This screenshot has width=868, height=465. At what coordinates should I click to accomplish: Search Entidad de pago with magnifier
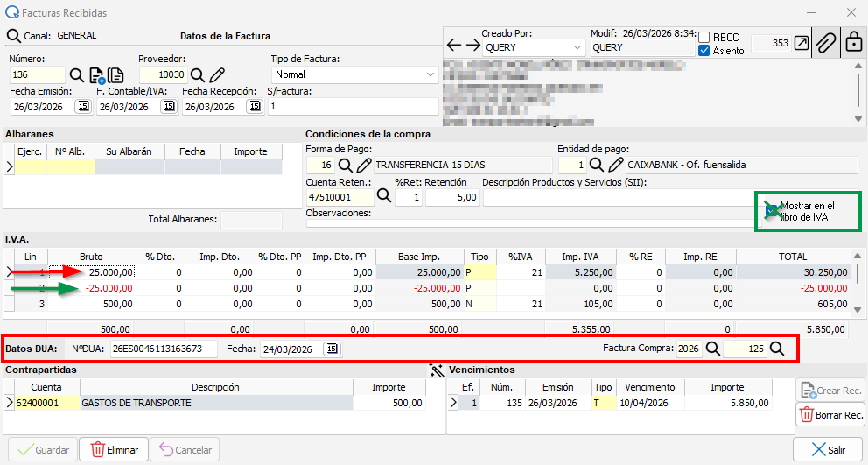[596, 165]
